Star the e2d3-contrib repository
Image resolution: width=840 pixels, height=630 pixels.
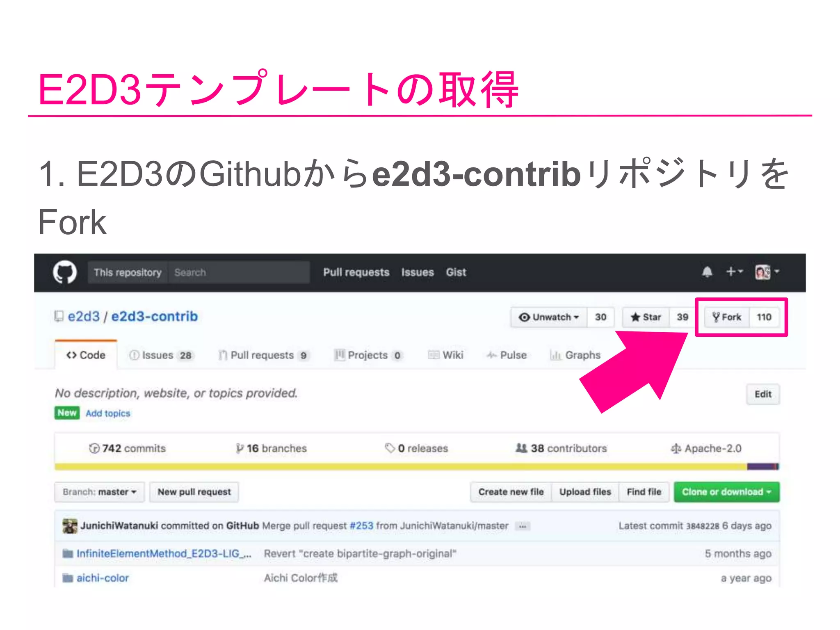(646, 317)
